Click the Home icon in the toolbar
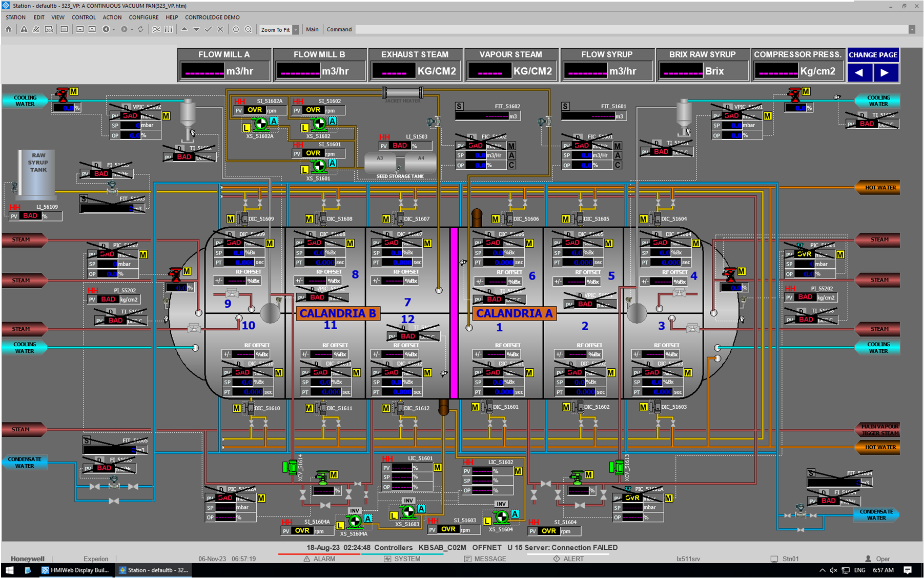924x578 pixels. 9,30
